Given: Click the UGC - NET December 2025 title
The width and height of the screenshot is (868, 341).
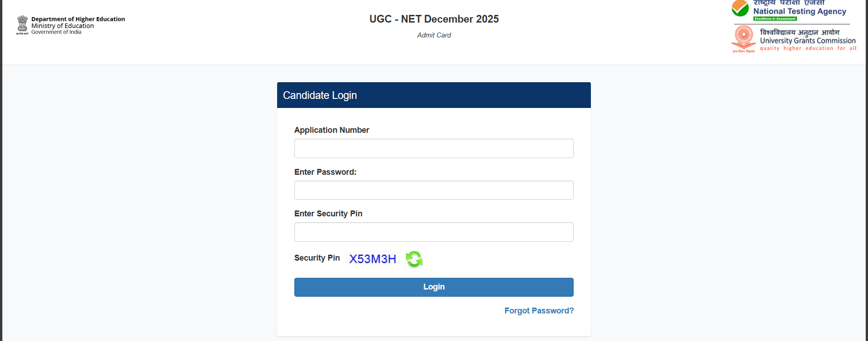Looking at the screenshot, I should [434, 19].
